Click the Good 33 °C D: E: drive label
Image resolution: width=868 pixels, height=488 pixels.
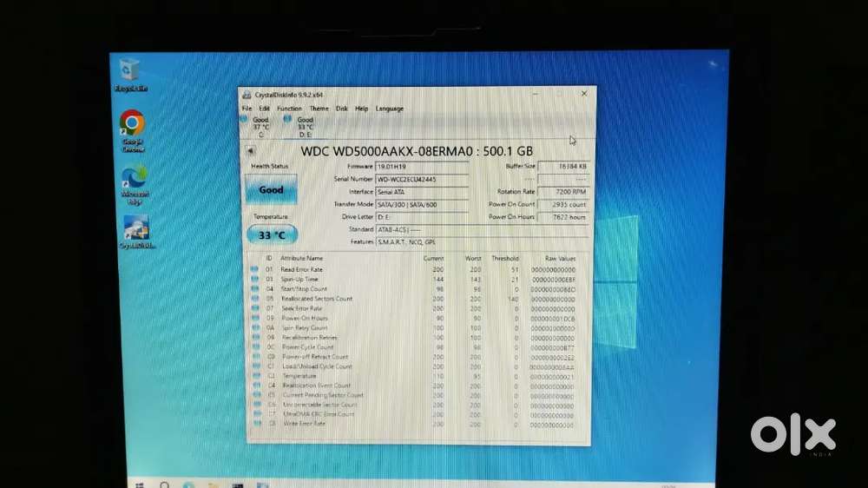pyautogui.click(x=305, y=127)
